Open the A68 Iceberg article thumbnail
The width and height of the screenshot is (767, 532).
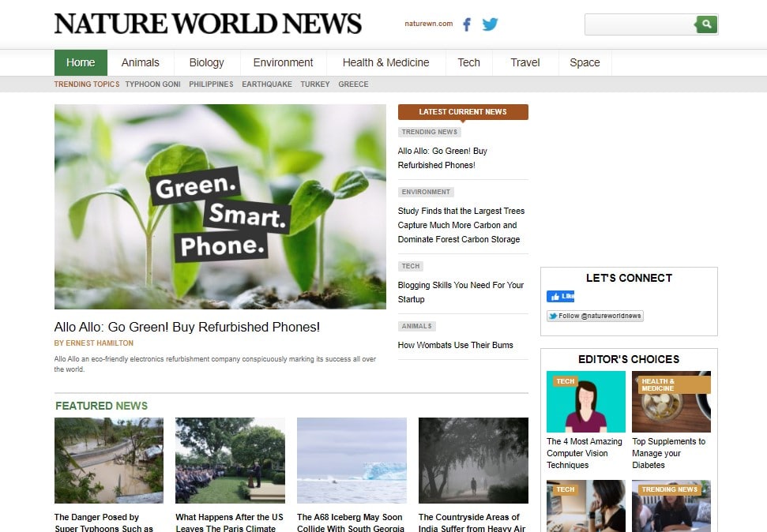352,460
